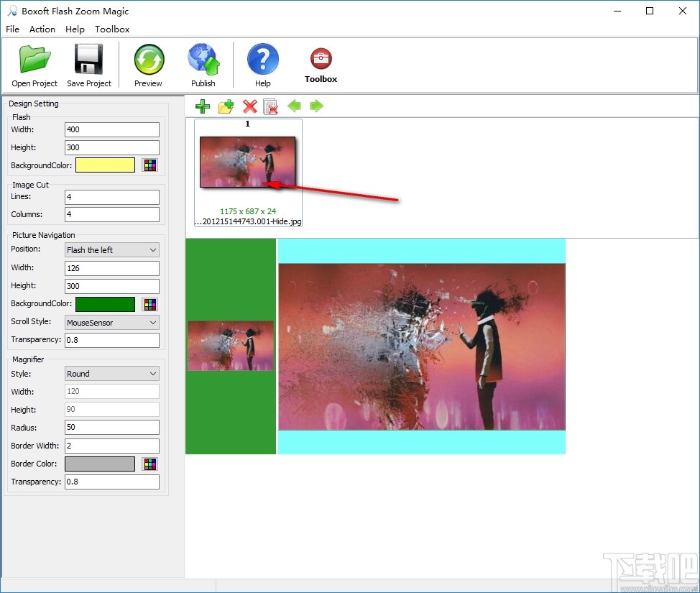Open the File menu
This screenshot has width=700, height=593.
pos(12,29)
